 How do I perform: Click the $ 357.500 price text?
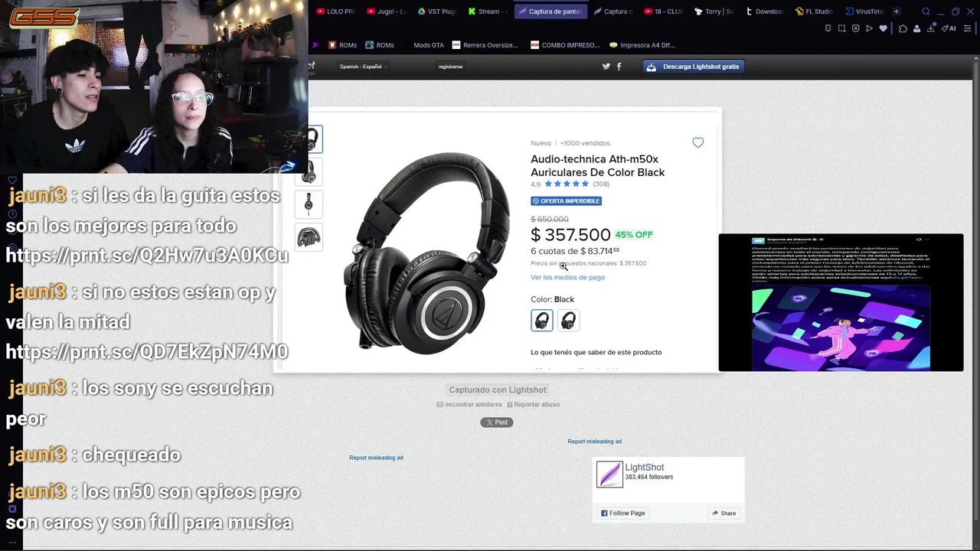[x=570, y=235]
